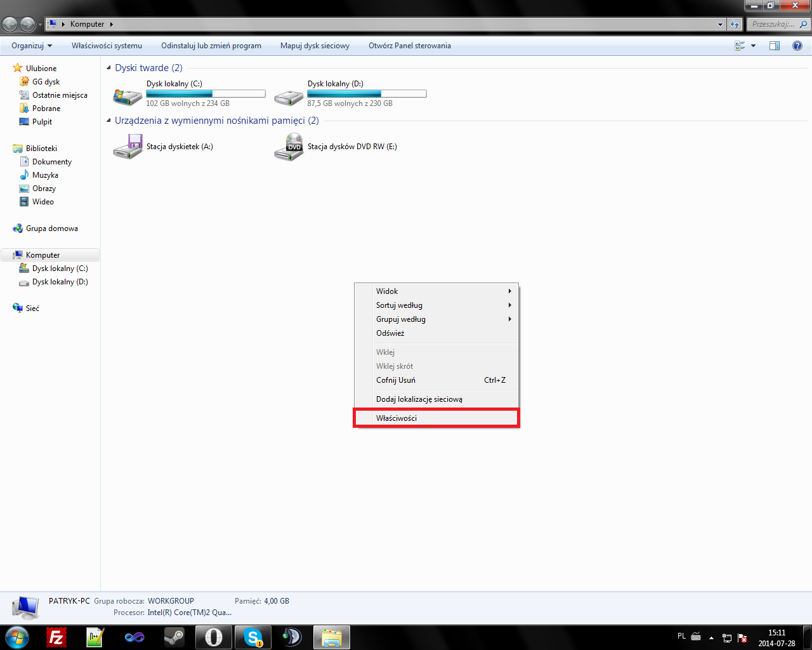Select Sieć in the navigation pane
The width and height of the screenshot is (812, 650).
(26, 308)
